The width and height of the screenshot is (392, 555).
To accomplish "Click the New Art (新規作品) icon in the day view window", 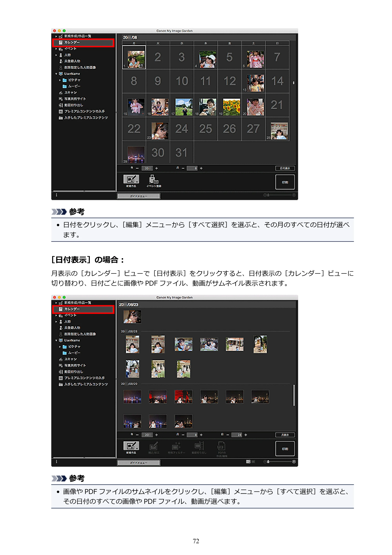I will (131, 447).
